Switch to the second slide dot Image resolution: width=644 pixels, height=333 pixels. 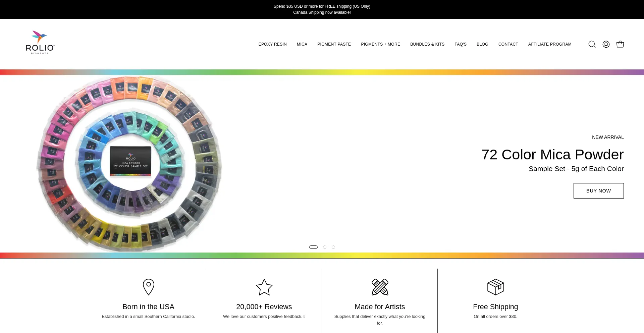[325, 247]
